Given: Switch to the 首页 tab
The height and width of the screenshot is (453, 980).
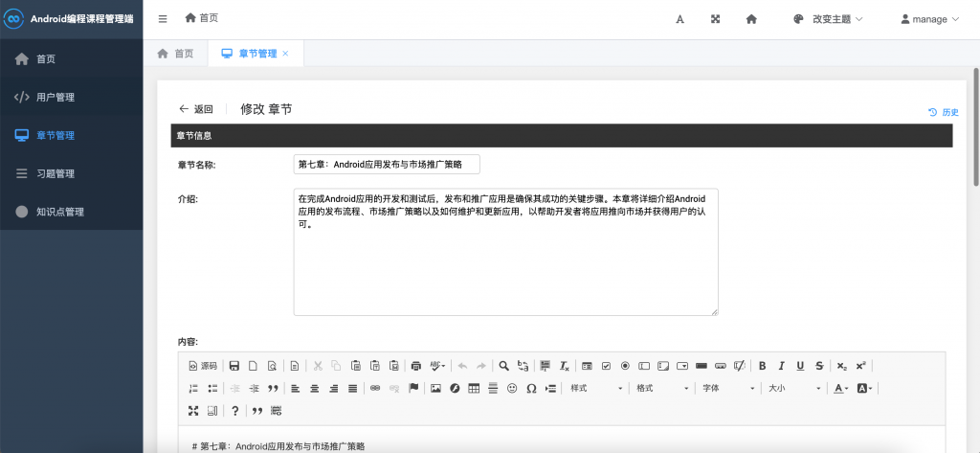Looking at the screenshot, I should (x=175, y=54).
